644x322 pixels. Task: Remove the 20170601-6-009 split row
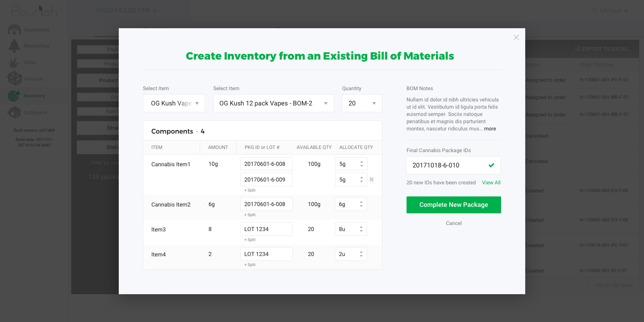point(372,180)
